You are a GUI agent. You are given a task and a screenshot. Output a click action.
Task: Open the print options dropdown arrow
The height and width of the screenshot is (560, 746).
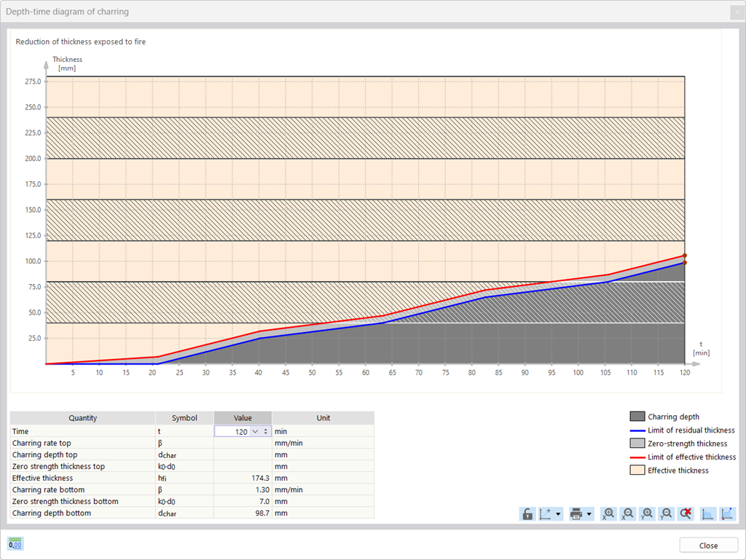[587, 513]
